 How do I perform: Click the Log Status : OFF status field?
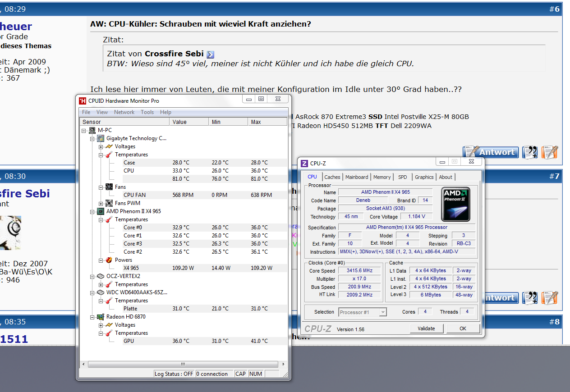point(174,374)
